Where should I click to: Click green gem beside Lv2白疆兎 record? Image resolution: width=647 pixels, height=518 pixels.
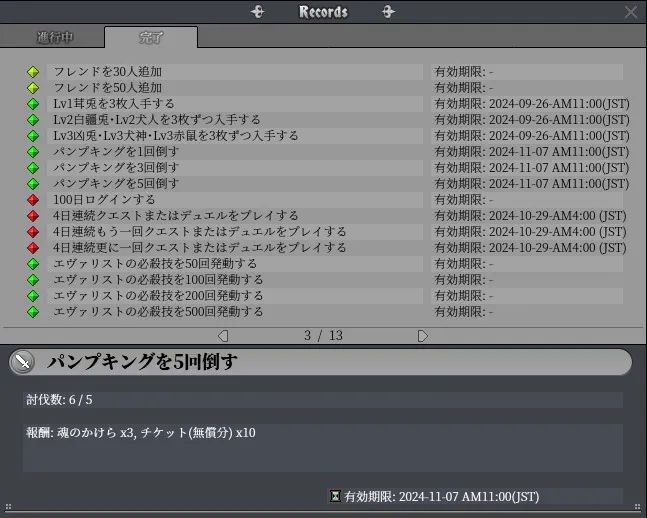33,120
